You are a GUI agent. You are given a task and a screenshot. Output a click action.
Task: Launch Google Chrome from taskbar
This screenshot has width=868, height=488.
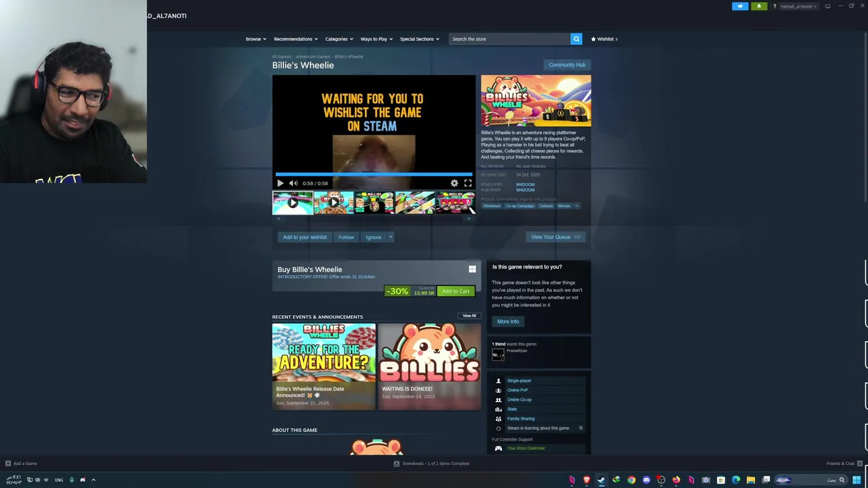631,480
